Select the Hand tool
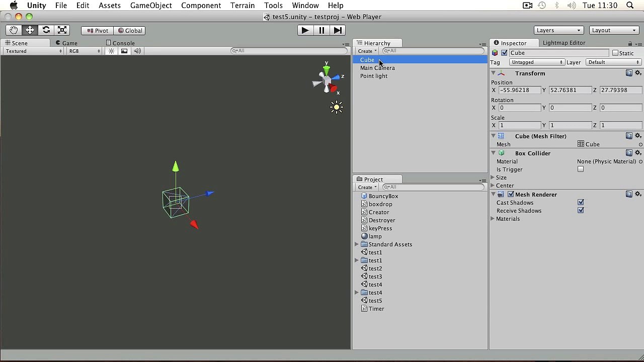Image resolution: width=644 pixels, height=362 pixels. (14, 30)
